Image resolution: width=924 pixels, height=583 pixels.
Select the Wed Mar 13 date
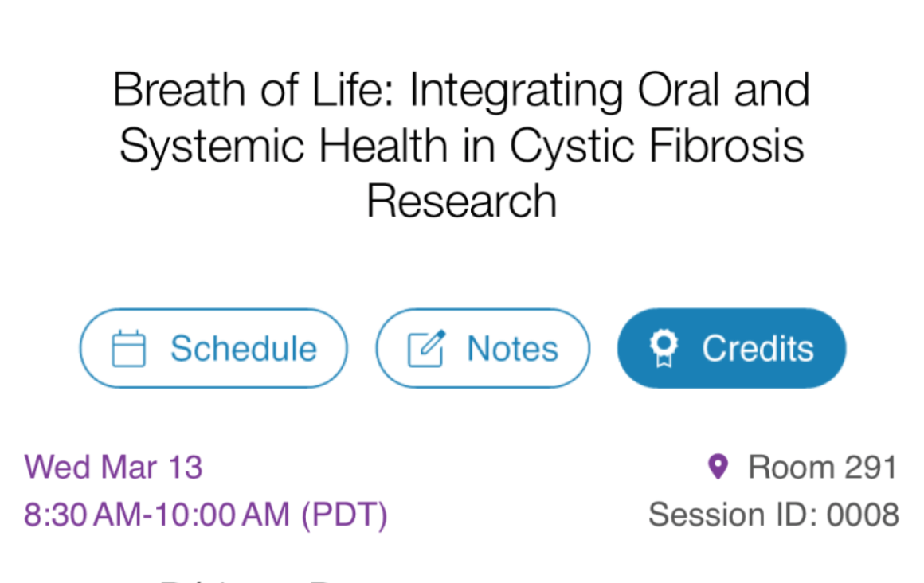point(114,468)
